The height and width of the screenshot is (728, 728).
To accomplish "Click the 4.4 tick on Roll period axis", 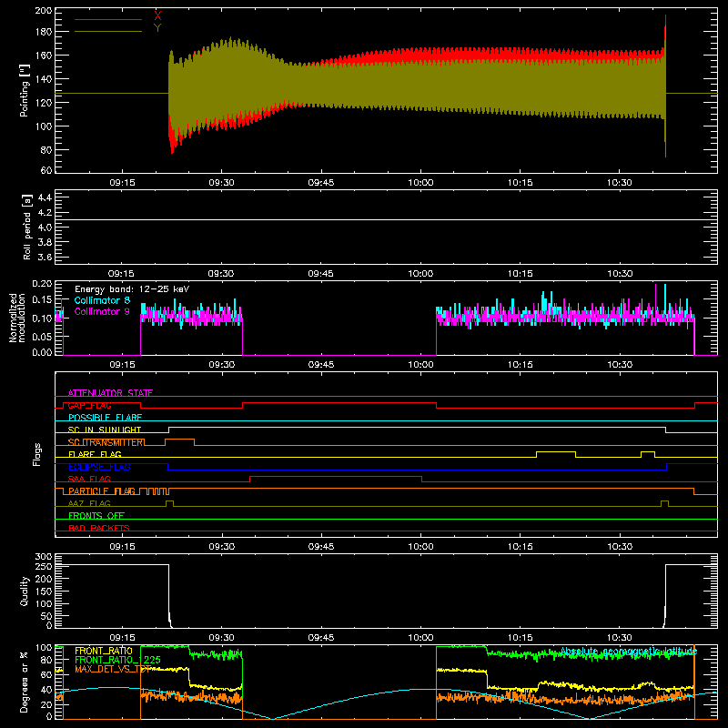I will point(45,197).
